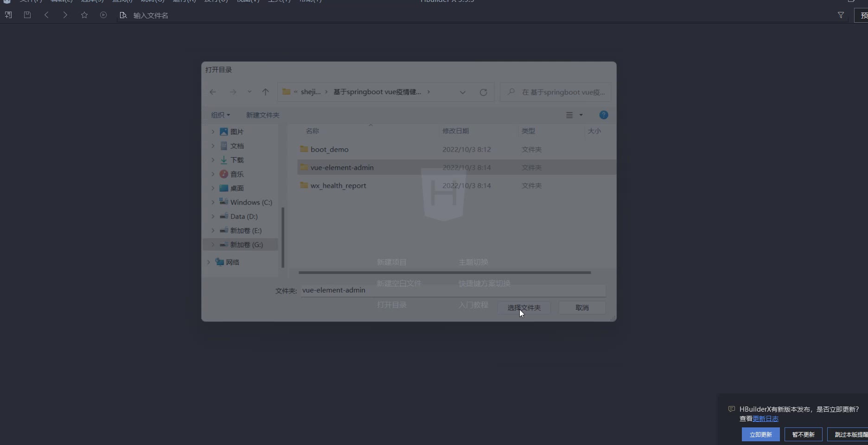Click the 2022/10/3 8:12 date cell

pos(466,149)
